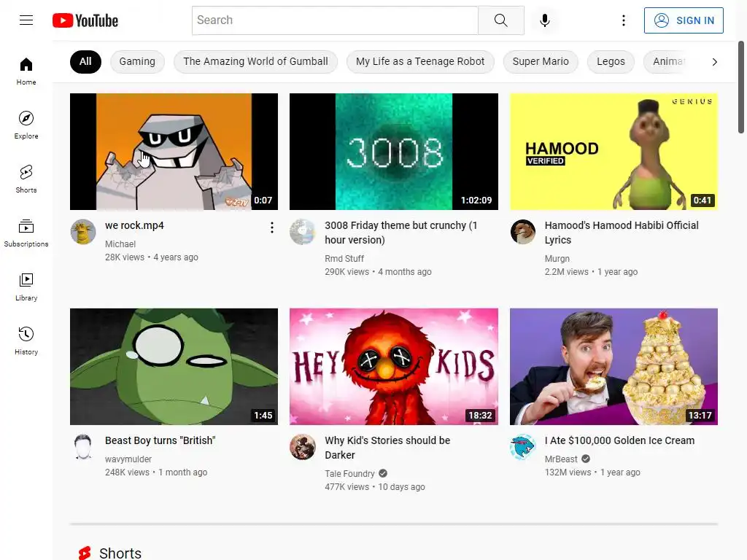The height and width of the screenshot is (560, 747).
Task: Click Beast Boy turns "British" title
Action: pos(160,440)
